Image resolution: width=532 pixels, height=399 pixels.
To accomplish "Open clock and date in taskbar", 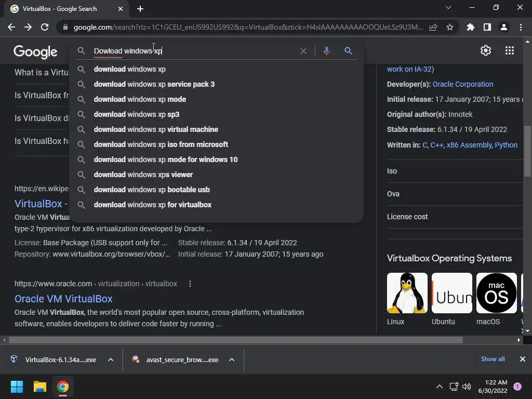I will tap(493, 387).
